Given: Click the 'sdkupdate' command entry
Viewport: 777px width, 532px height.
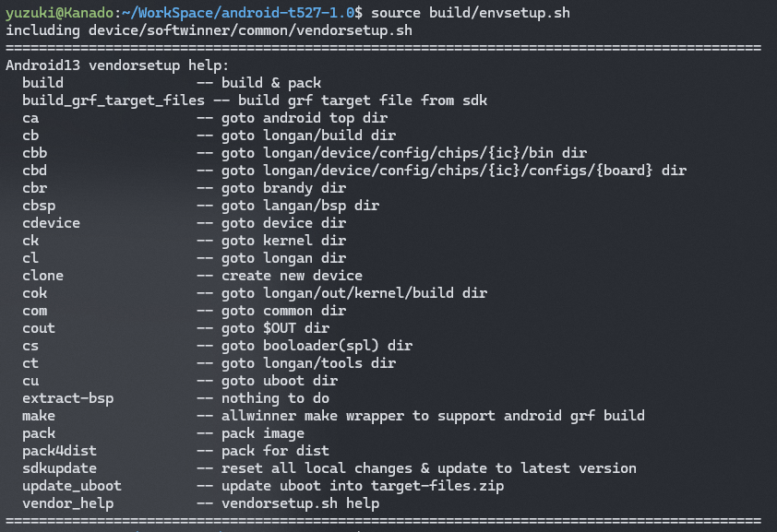Looking at the screenshot, I should [x=60, y=468].
